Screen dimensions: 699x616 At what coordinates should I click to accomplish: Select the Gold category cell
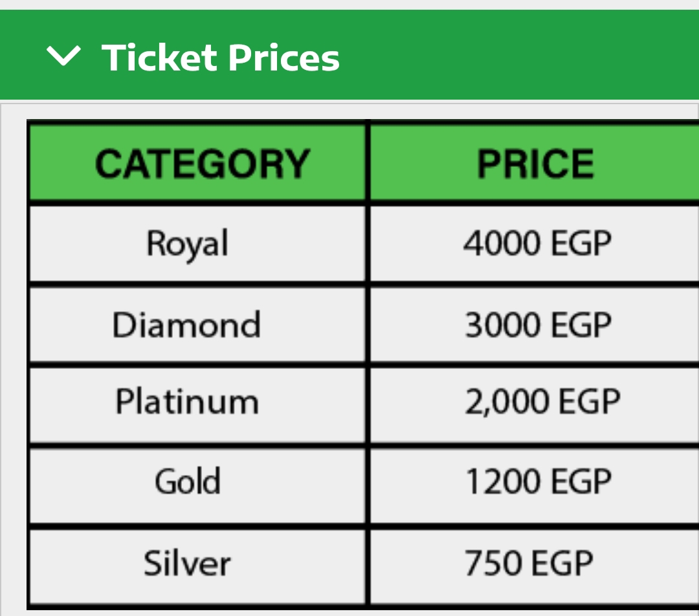pos(188,481)
